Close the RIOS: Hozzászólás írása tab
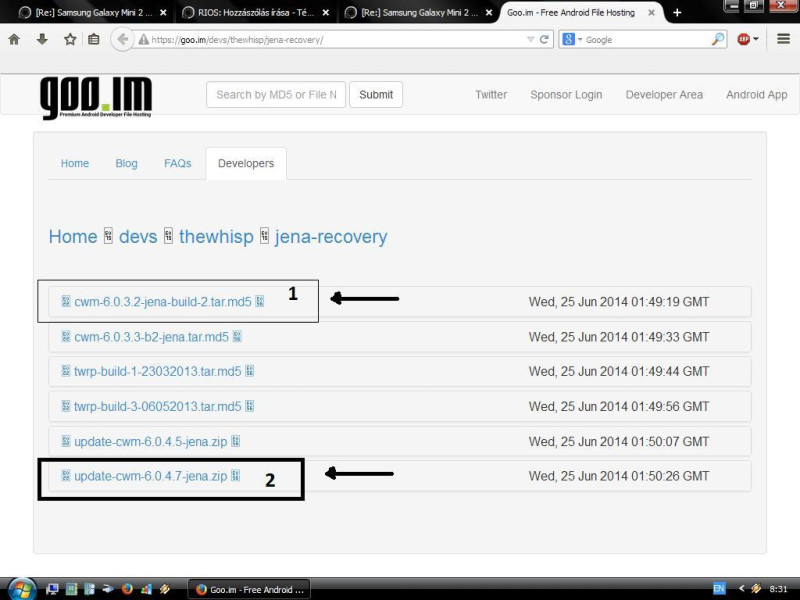 click(326, 12)
